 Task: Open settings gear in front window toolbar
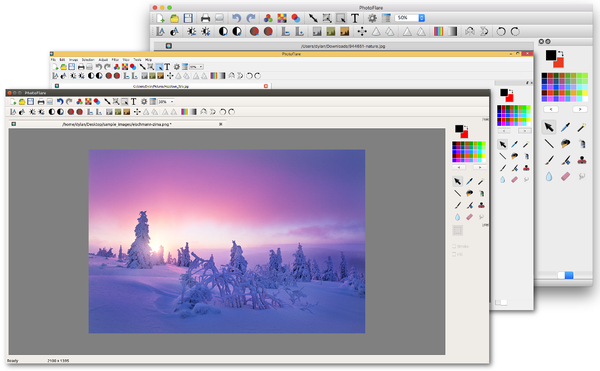coord(144,102)
